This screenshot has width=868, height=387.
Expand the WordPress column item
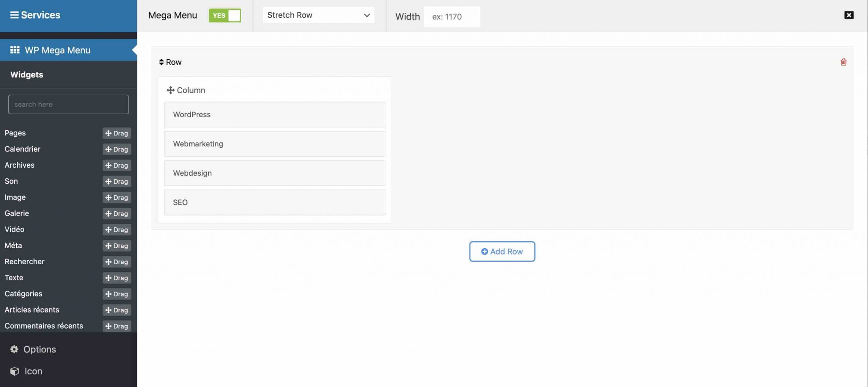coord(274,114)
